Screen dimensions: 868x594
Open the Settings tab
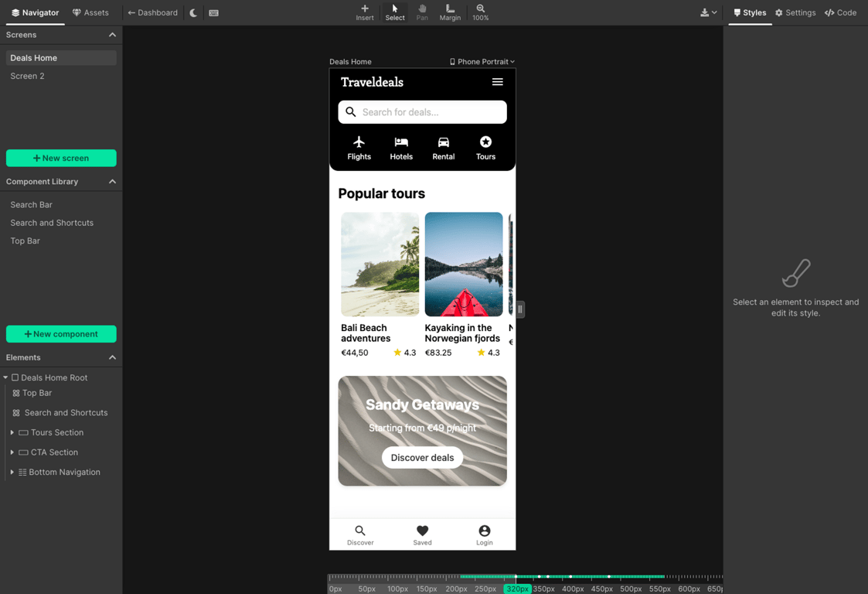pos(795,12)
